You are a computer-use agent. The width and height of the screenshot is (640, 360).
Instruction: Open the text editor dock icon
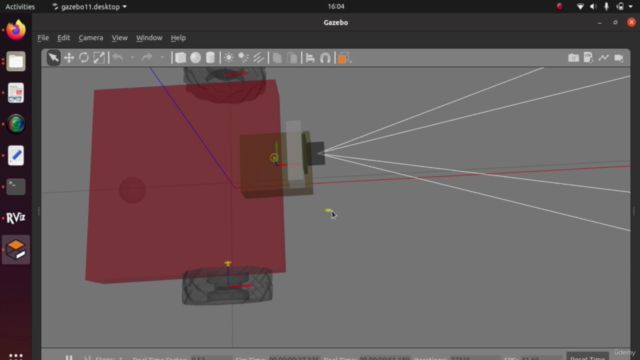point(16,156)
